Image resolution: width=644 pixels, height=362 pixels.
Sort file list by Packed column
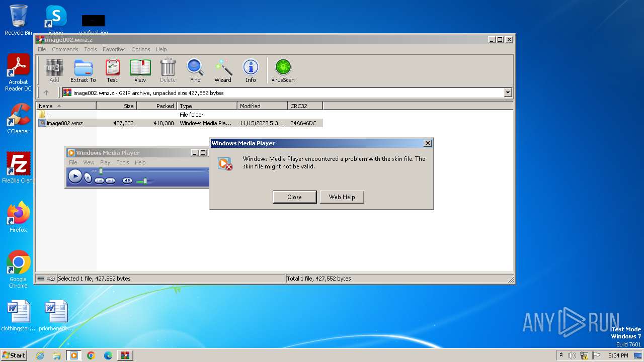click(156, 106)
